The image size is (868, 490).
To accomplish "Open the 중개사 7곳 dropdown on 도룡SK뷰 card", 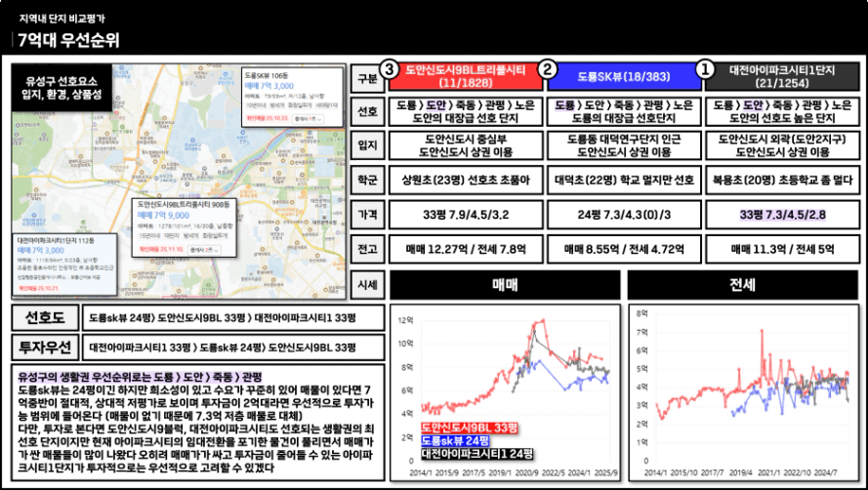I will click(309, 118).
